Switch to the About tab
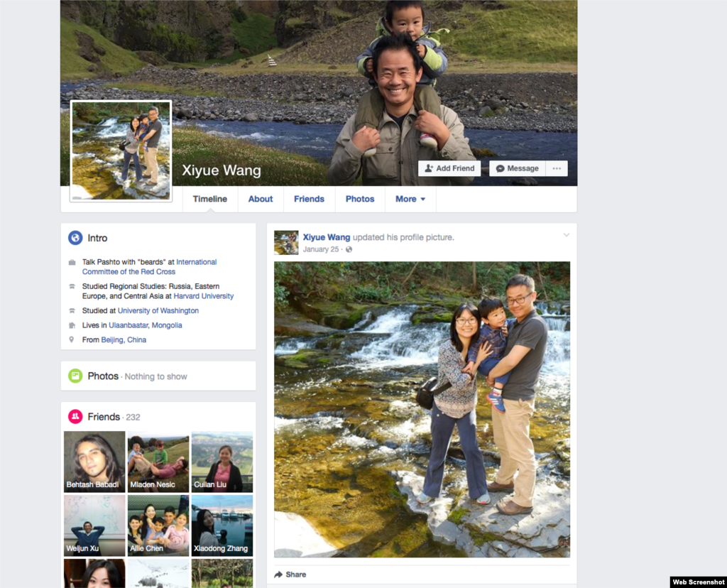The height and width of the screenshot is (588, 727). (x=261, y=199)
